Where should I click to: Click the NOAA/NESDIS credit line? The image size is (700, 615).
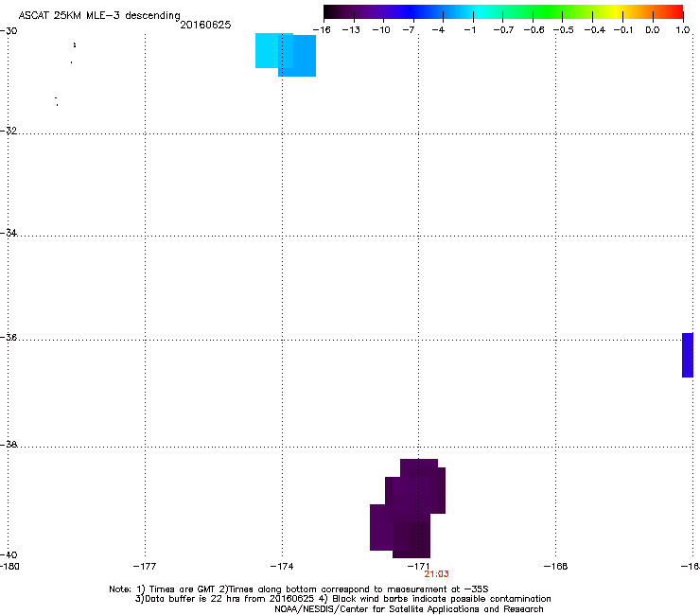click(409, 609)
